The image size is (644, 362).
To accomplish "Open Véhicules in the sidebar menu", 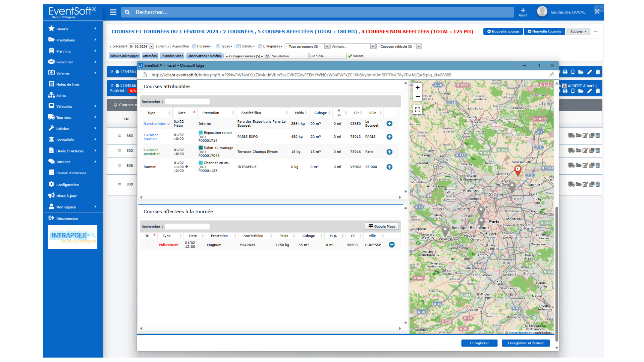I will (x=64, y=106).
